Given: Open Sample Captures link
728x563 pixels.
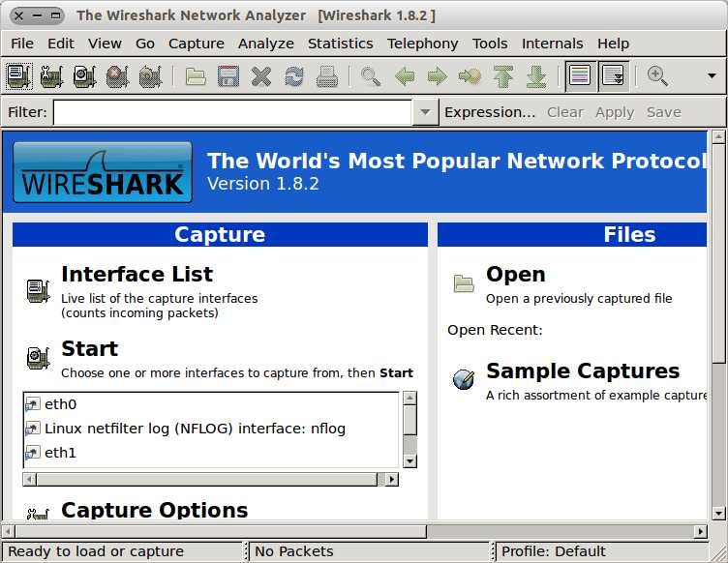Looking at the screenshot, I should click(583, 371).
